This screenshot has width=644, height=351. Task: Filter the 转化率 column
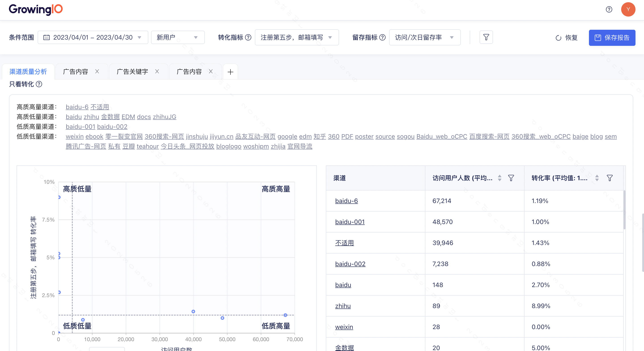point(610,178)
